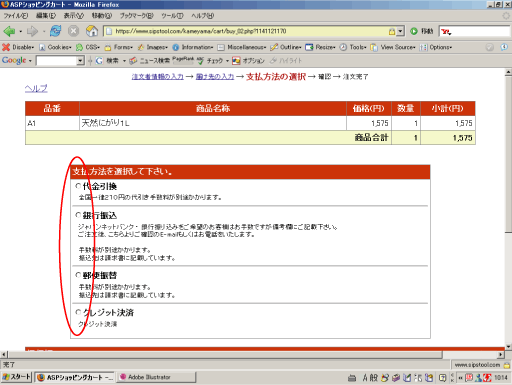This screenshot has height=385, width=512.
Task: Click the grey Forward arrow button
Action: tap(32, 31)
